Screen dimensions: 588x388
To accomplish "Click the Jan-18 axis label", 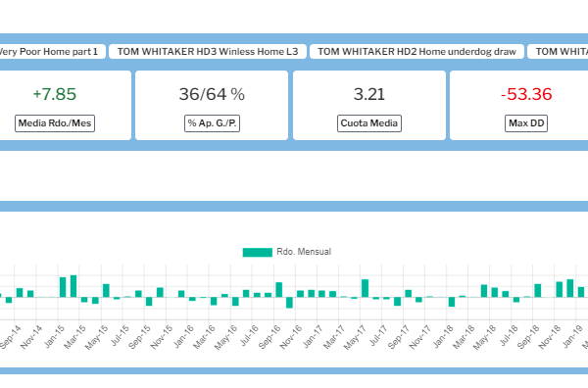I will click(443, 337).
